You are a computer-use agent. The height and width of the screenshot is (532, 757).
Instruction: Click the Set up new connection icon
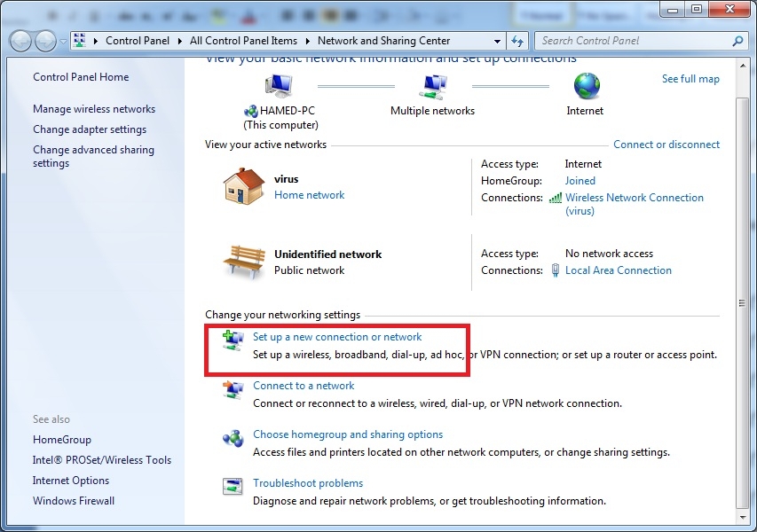tap(233, 340)
